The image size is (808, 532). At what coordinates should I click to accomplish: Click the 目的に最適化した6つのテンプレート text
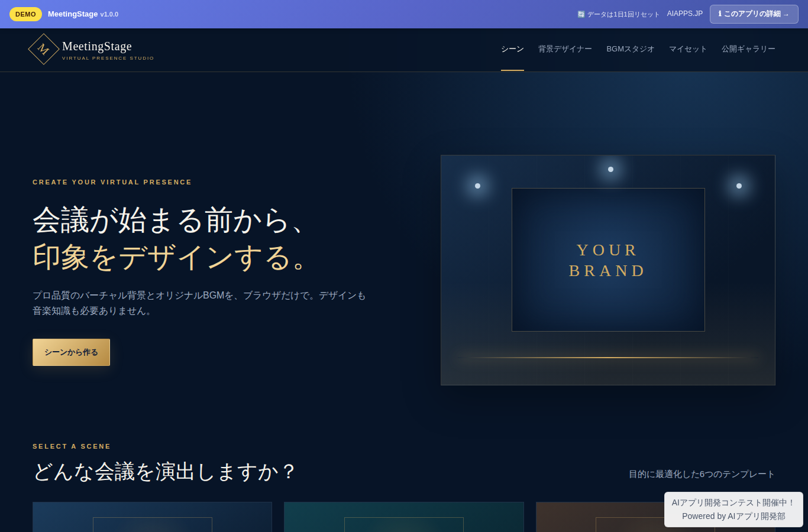pos(702,474)
